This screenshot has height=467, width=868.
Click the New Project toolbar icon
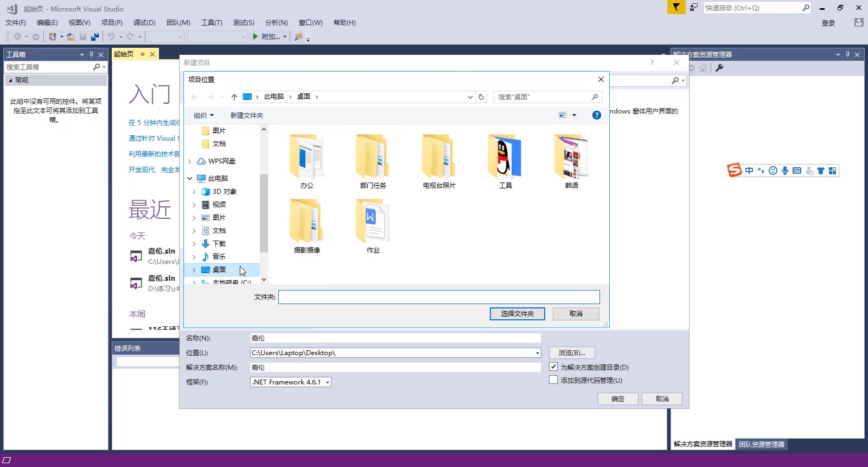point(53,37)
